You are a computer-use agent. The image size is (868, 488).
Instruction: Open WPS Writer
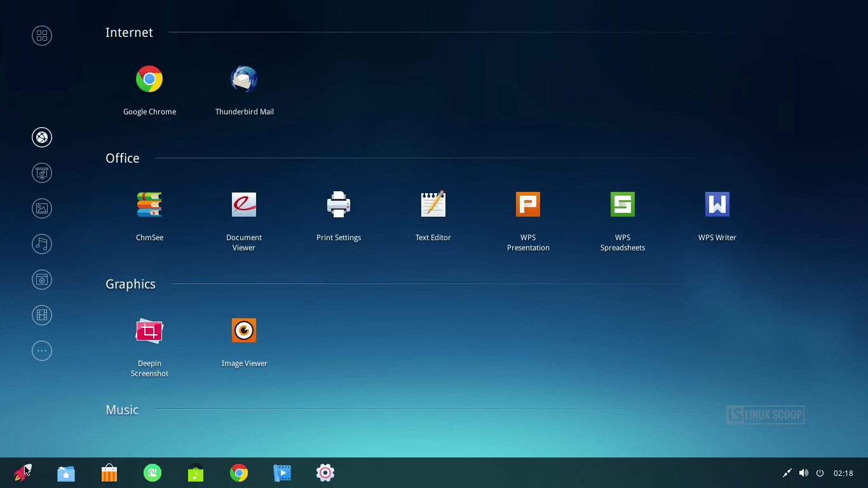coord(717,205)
